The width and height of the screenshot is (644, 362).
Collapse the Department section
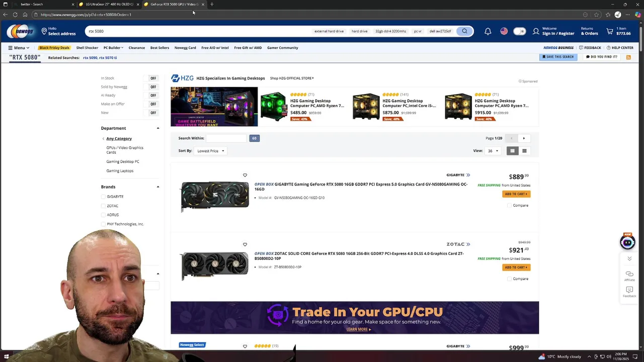[x=157, y=128]
